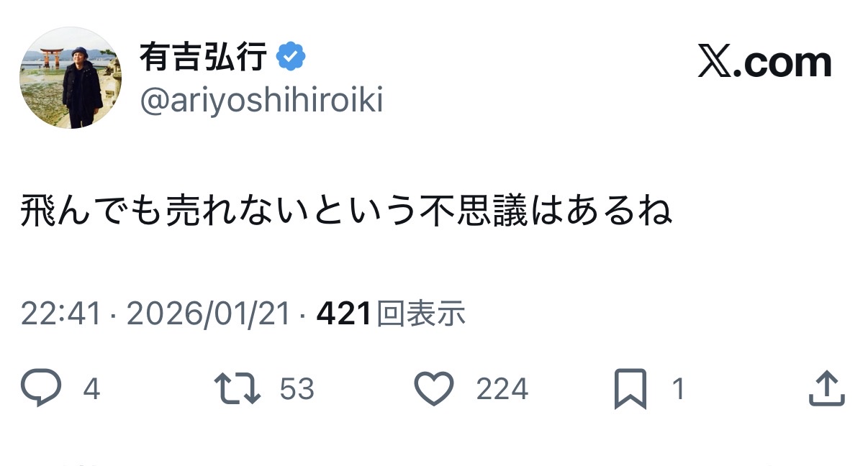The height and width of the screenshot is (466, 868).
Task: Click the bold 421 view number
Action: click(343, 314)
